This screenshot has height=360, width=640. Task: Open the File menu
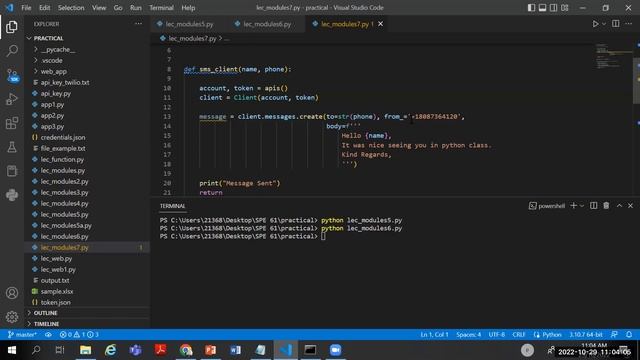click(26, 8)
